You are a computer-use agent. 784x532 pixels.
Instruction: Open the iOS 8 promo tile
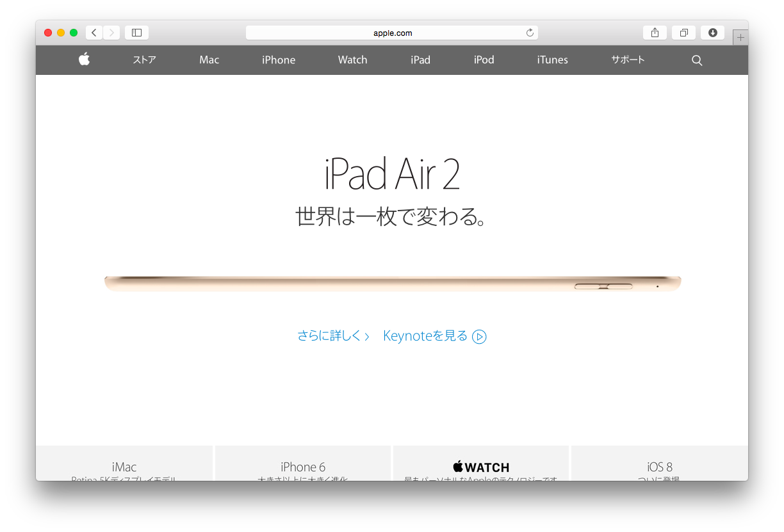coord(660,463)
